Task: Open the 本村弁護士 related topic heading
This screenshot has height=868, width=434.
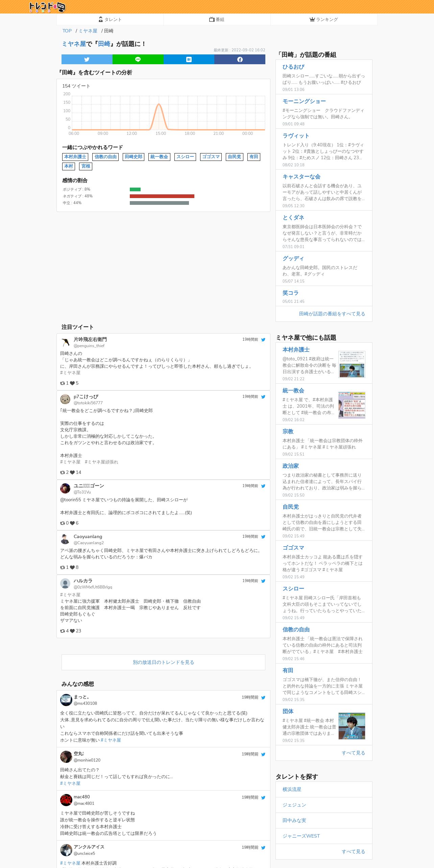Action: (x=296, y=350)
